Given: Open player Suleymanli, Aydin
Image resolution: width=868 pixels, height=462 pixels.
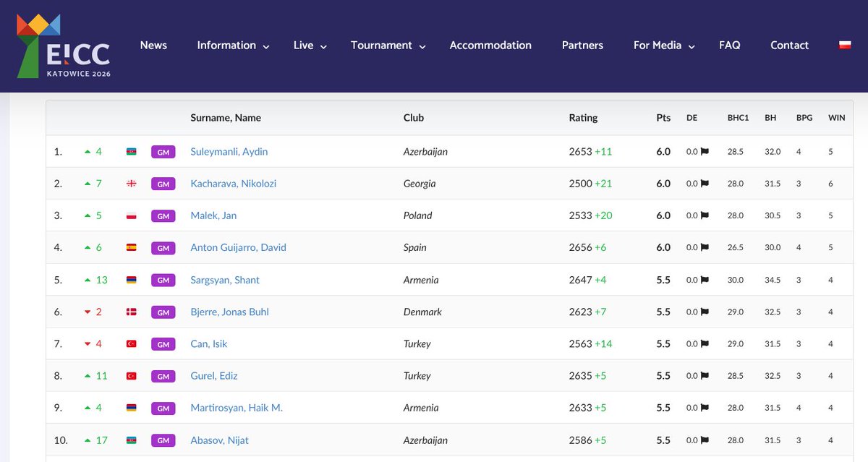Looking at the screenshot, I should (229, 152).
